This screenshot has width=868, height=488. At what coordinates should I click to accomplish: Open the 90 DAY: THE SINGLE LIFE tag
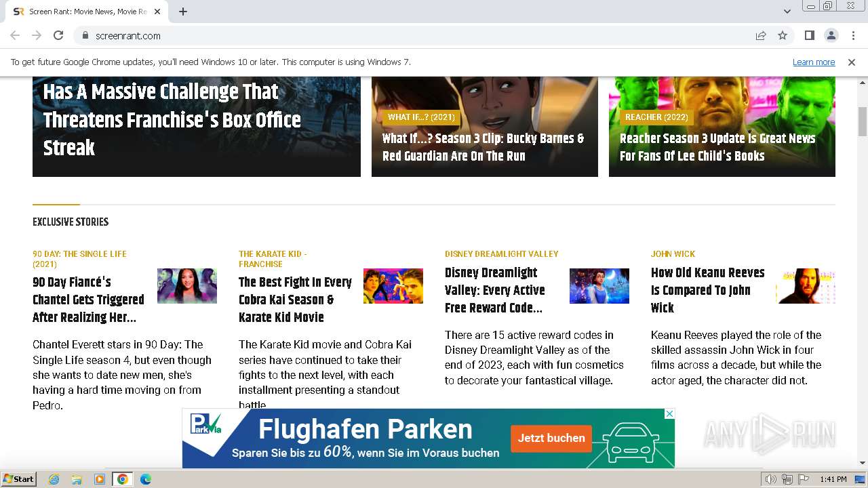pos(79,259)
